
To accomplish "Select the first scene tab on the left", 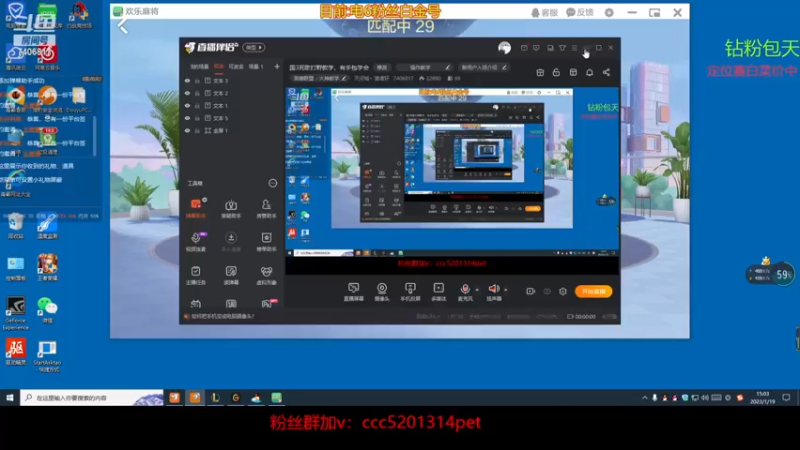I will [199, 66].
